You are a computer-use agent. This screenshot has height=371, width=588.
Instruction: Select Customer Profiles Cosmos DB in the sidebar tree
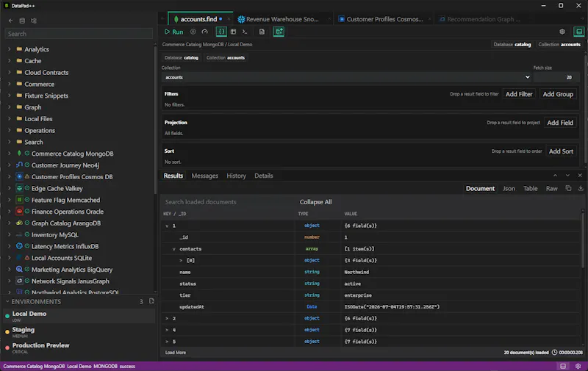tap(72, 177)
